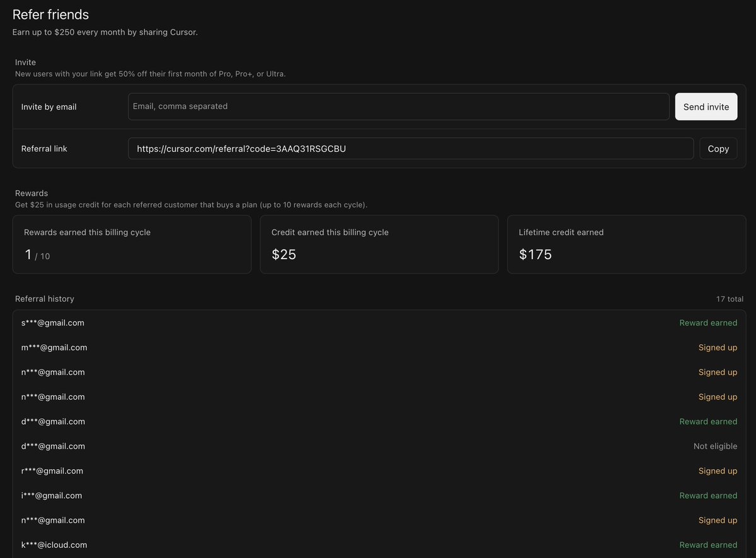Click the Referral link label
This screenshot has width=756, height=558.
tap(44, 149)
